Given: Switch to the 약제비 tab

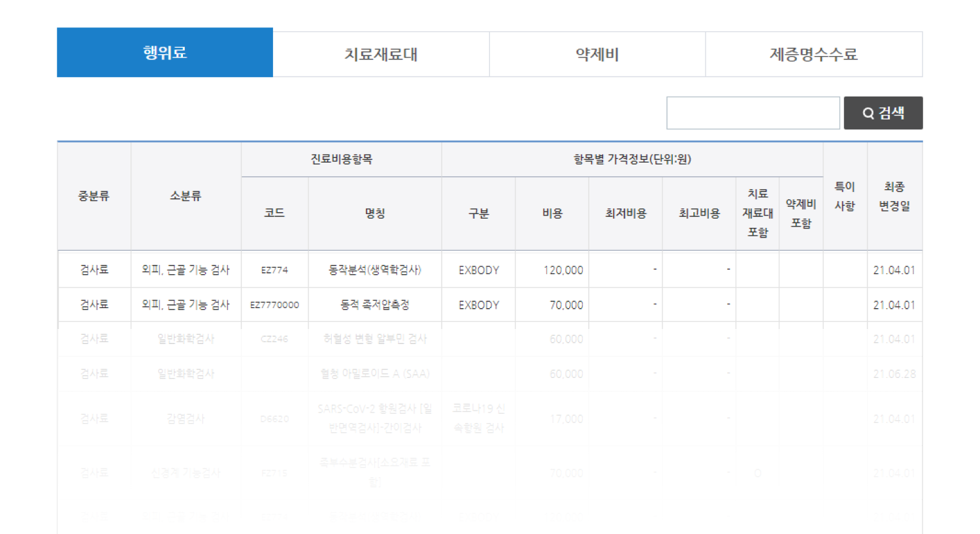Looking at the screenshot, I should click(x=597, y=54).
